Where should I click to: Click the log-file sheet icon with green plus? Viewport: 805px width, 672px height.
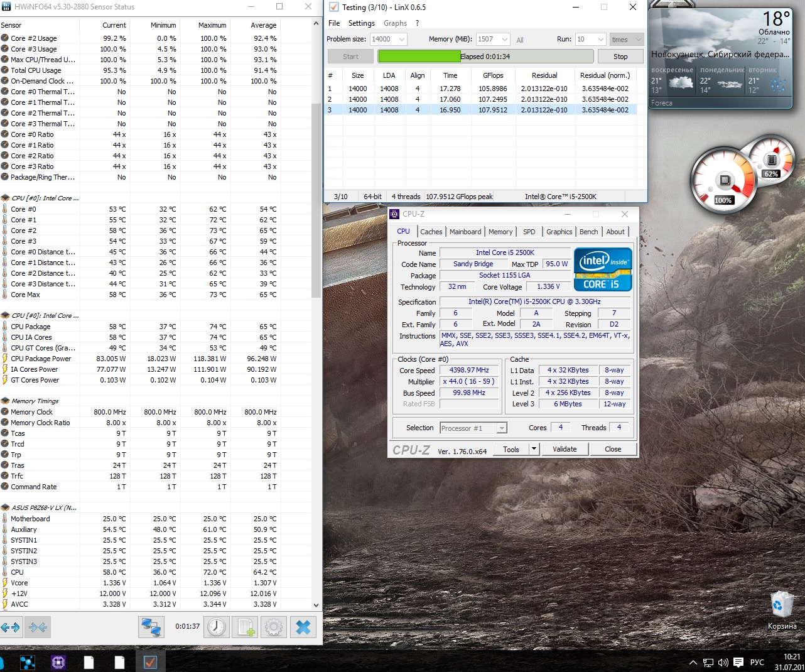tap(246, 627)
